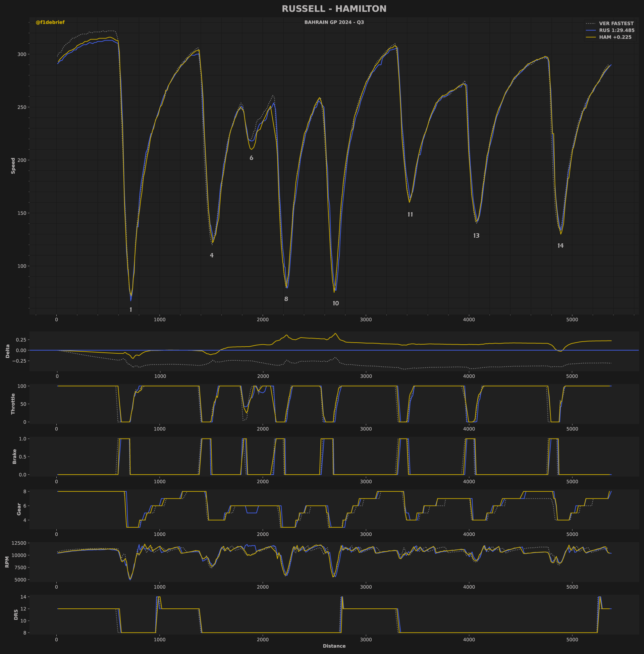Viewport: 644px width, 654px height.
Task: Click the turn 1 corner label
Action: 131,310
